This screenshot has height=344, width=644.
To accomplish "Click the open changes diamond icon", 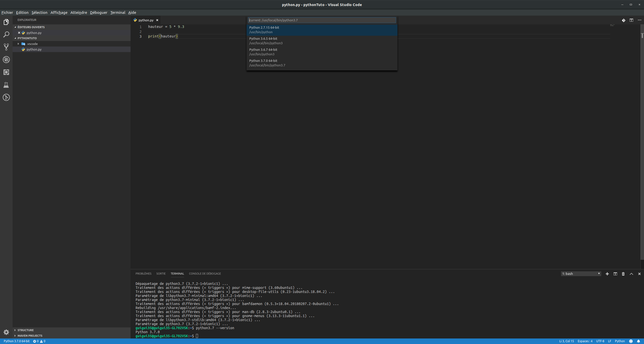I will pyautogui.click(x=624, y=20).
